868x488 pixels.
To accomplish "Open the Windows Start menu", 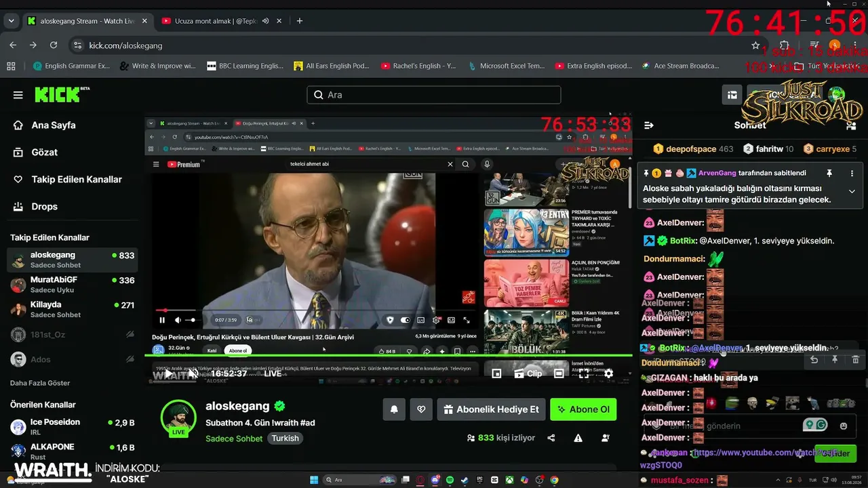I will (x=314, y=480).
